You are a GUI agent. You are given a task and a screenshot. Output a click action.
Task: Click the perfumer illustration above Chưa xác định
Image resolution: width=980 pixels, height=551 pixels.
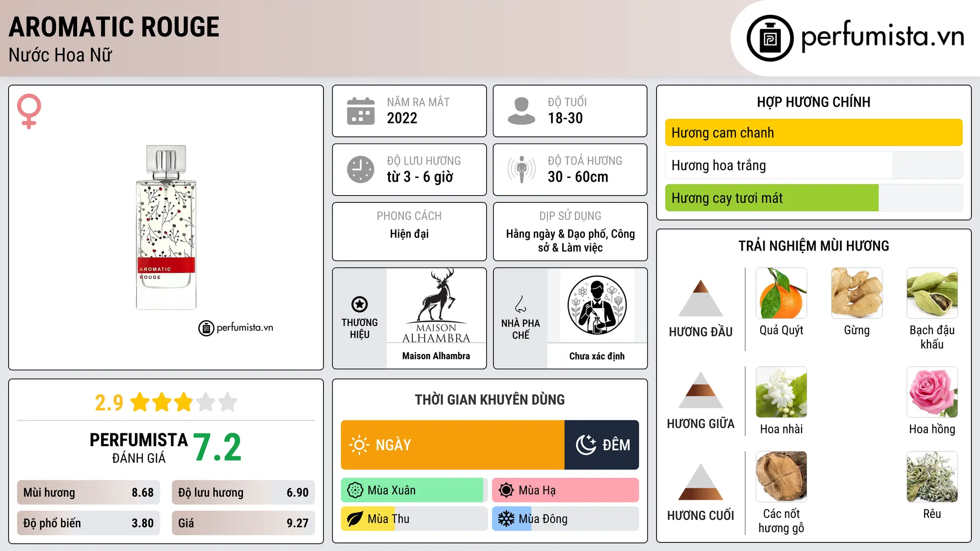click(597, 305)
